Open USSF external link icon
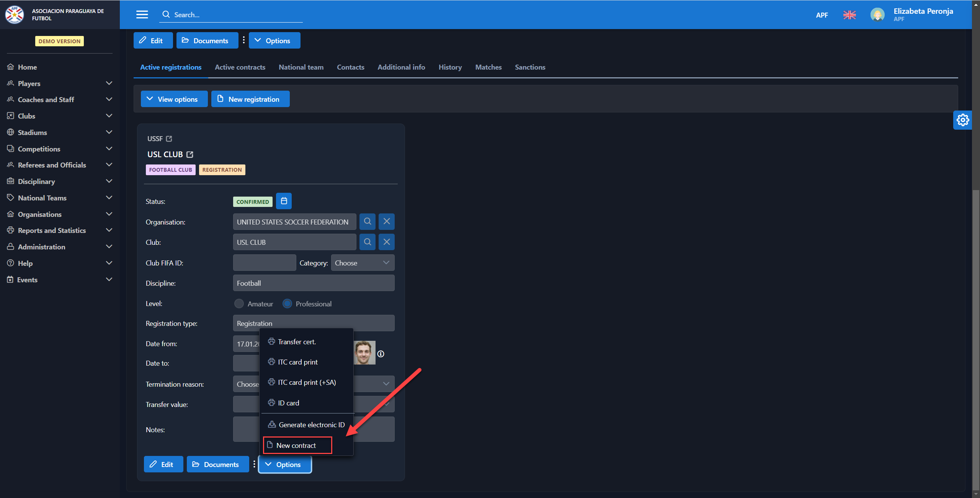 coord(169,139)
